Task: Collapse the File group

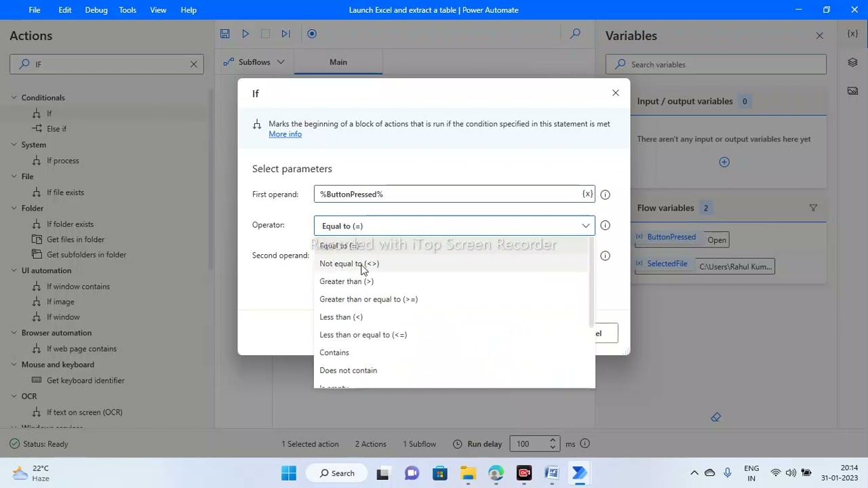Action: tap(14, 177)
